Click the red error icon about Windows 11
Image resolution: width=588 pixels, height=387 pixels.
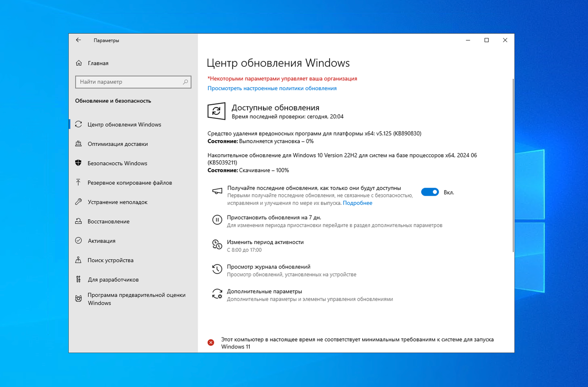point(211,343)
